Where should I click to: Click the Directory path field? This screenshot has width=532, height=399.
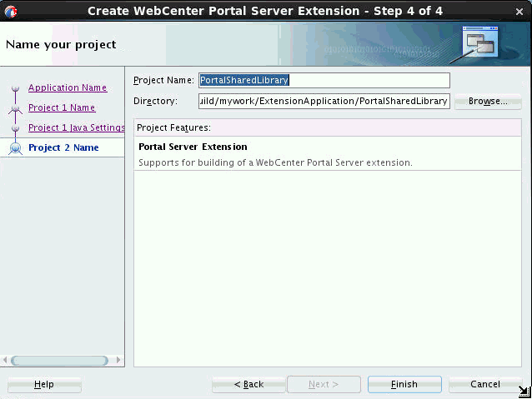click(x=324, y=101)
